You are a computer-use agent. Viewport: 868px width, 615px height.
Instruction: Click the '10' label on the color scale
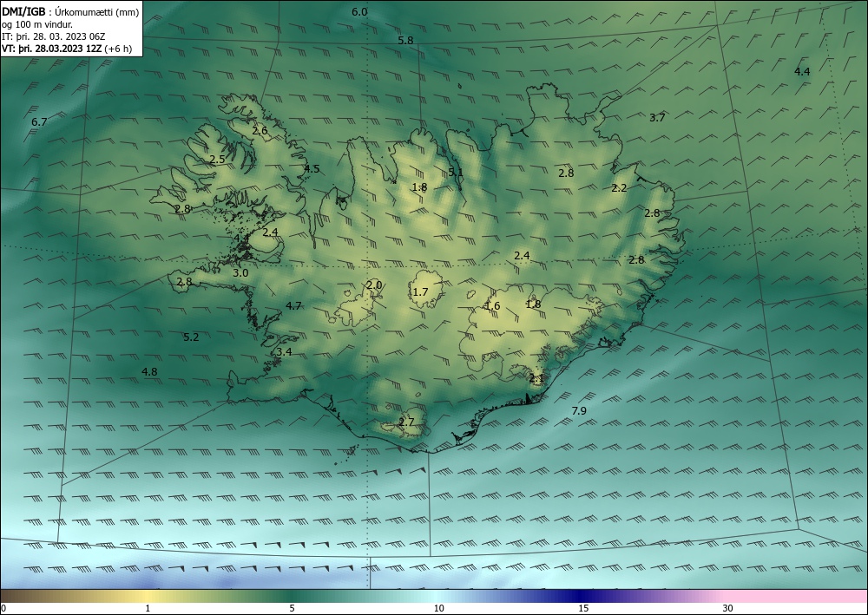[438, 608]
